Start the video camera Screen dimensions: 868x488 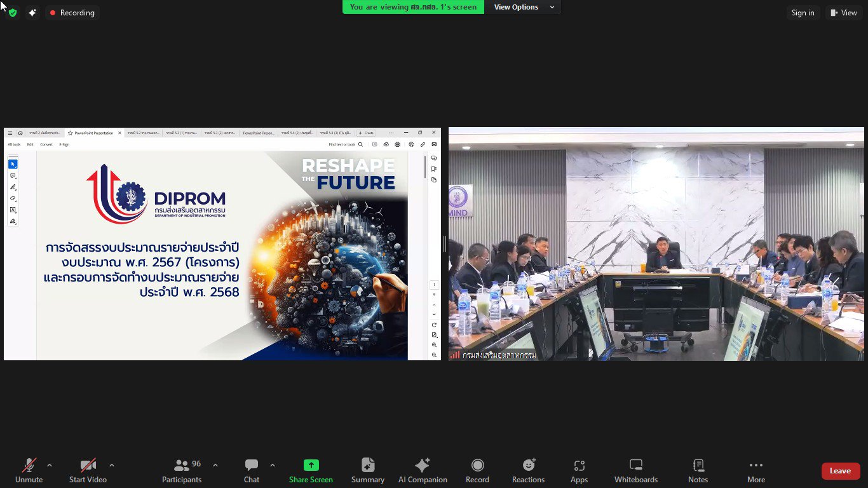pos(88,471)
